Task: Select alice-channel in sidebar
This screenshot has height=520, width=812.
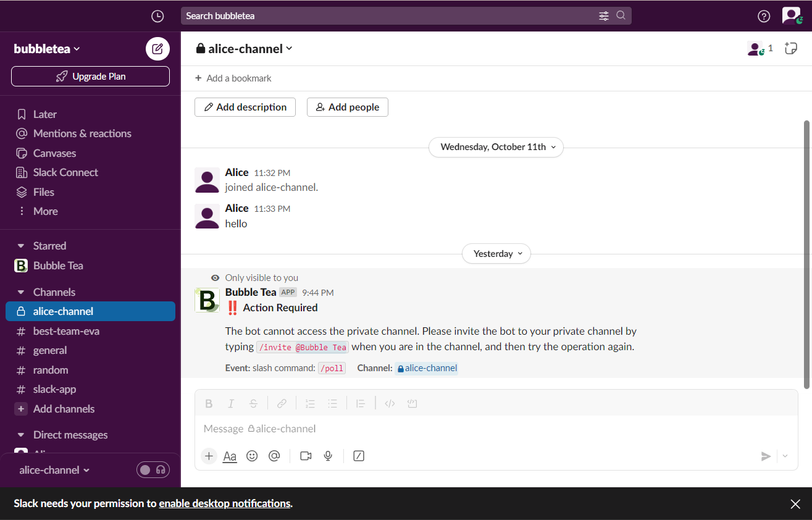Action: [90, 311]
